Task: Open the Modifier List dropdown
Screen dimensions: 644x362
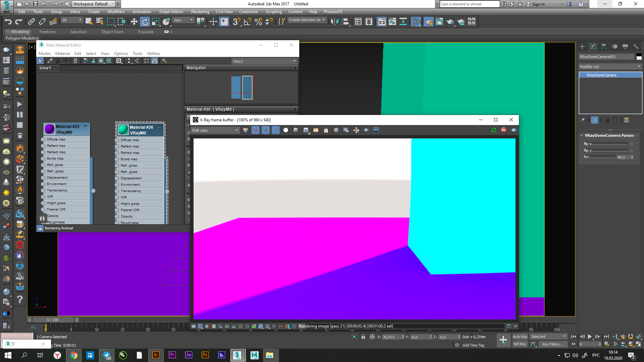Action: 610,67
